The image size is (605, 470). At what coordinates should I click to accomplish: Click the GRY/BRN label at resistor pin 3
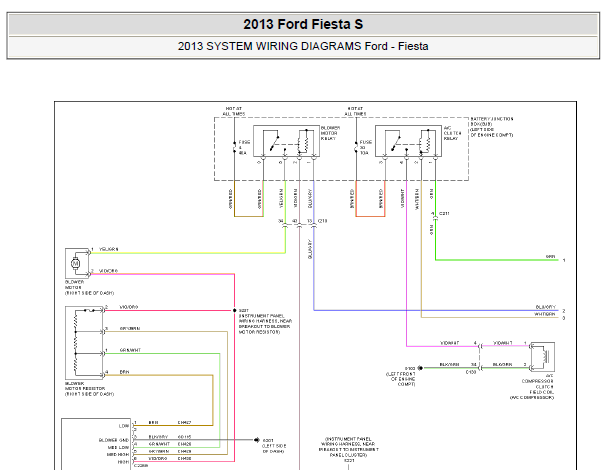click(x=130, y=329)
